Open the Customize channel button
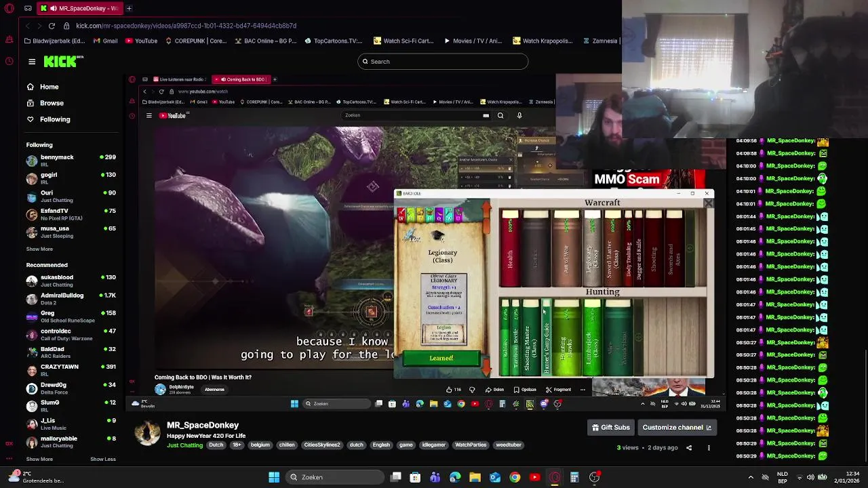Image resolution: width=868 pixels, height=488 pixels. point(677,428)
